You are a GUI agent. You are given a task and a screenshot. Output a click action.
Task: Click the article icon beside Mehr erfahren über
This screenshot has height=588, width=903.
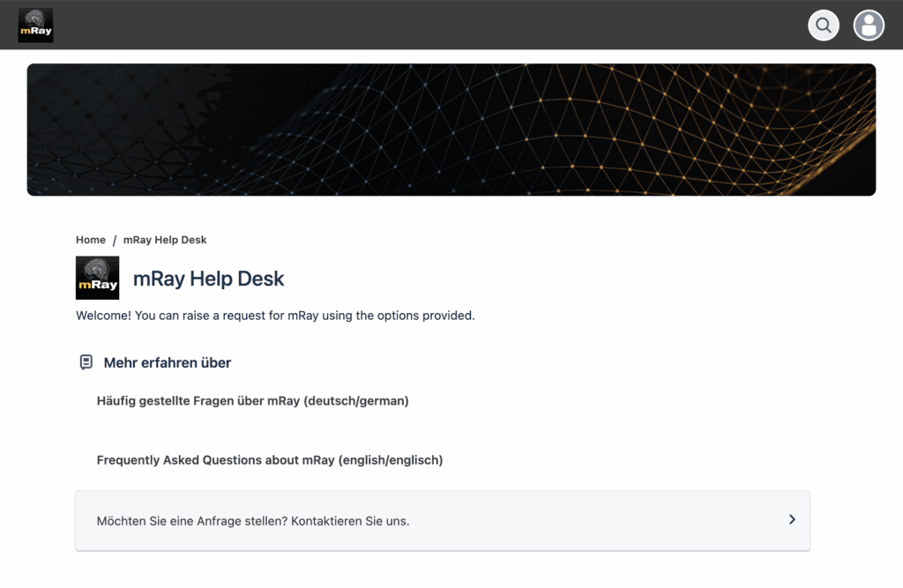coord(86,362)
